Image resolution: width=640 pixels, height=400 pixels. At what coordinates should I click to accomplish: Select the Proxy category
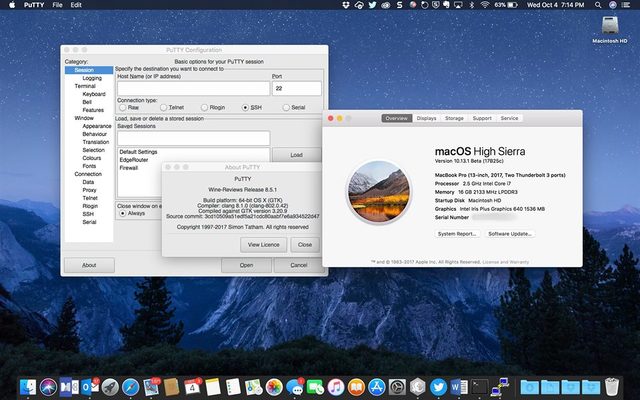coord(89,190)
